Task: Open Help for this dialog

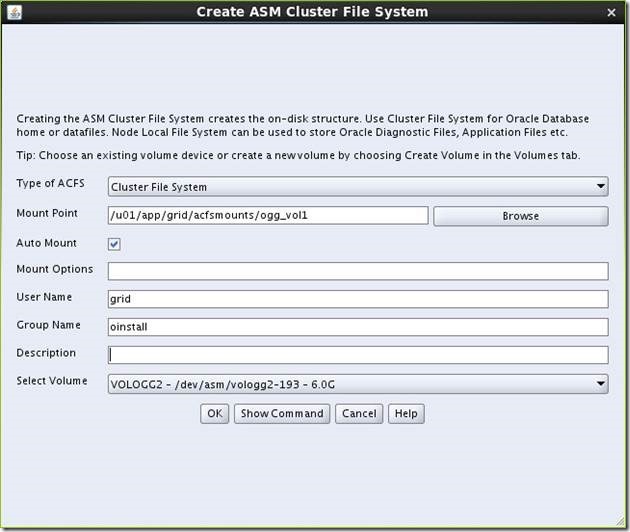Action: pos(405,413)
